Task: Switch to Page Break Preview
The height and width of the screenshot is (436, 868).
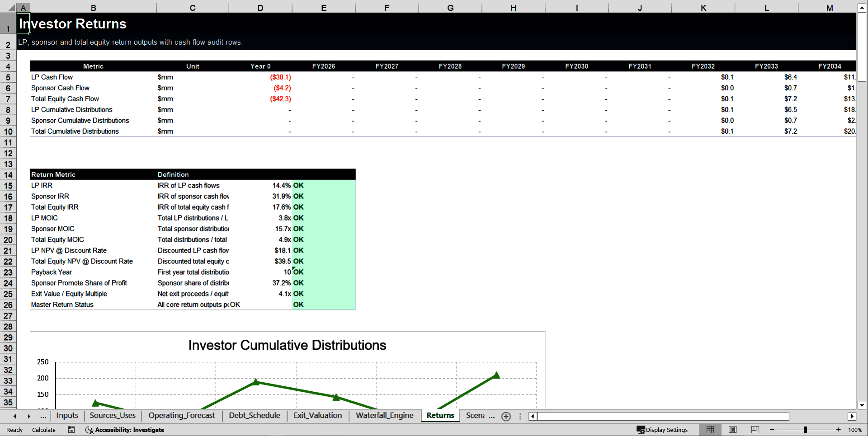Action: (x=755, y=430)
